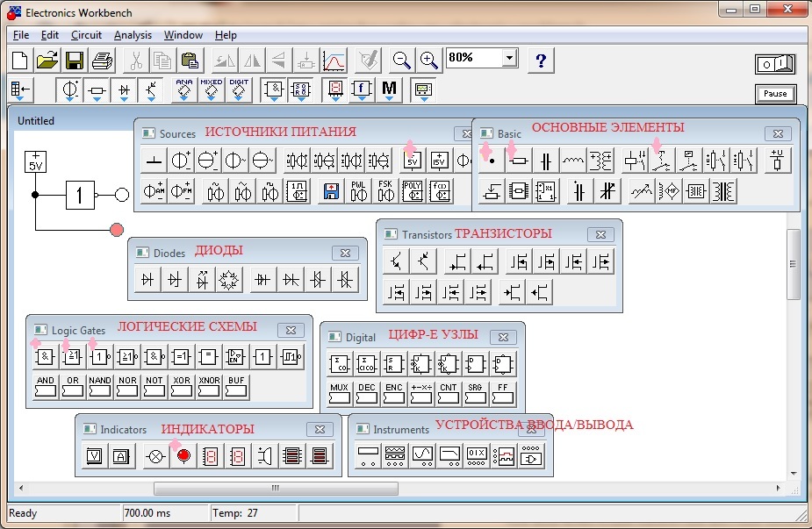812x529 pixels.
Task: Pick the bulb indicator in Indicators
Action: [x=156, y=456]
